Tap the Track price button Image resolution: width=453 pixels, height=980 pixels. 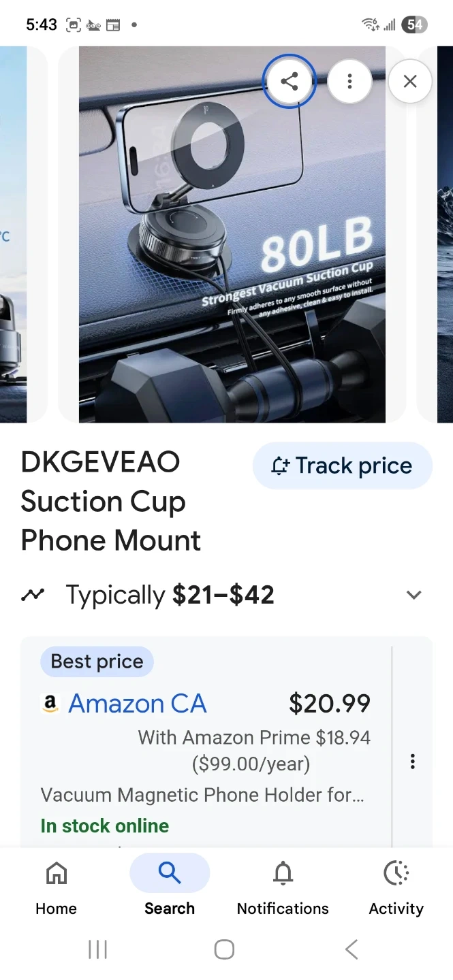pyautogui.click(x=343, y=465)
